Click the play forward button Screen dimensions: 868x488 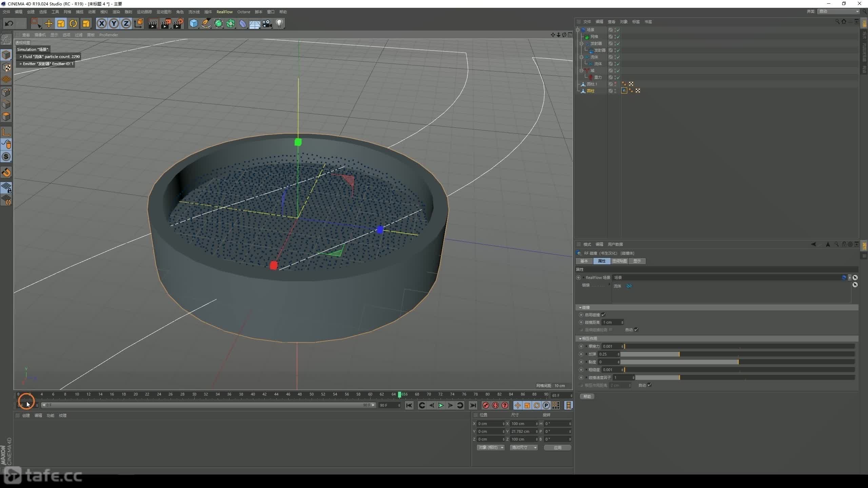click(441, 405)
